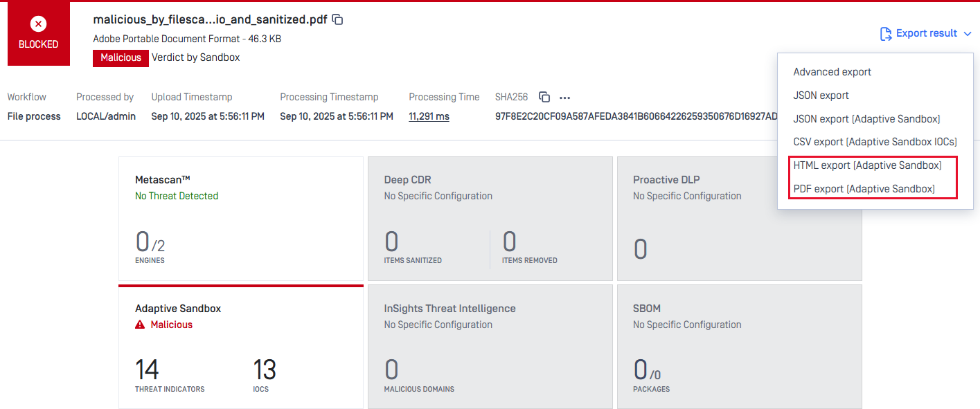This screenshot has width=980, height=409.
Task: Copy the SHA256 hash value
Action: coord(544,98)
